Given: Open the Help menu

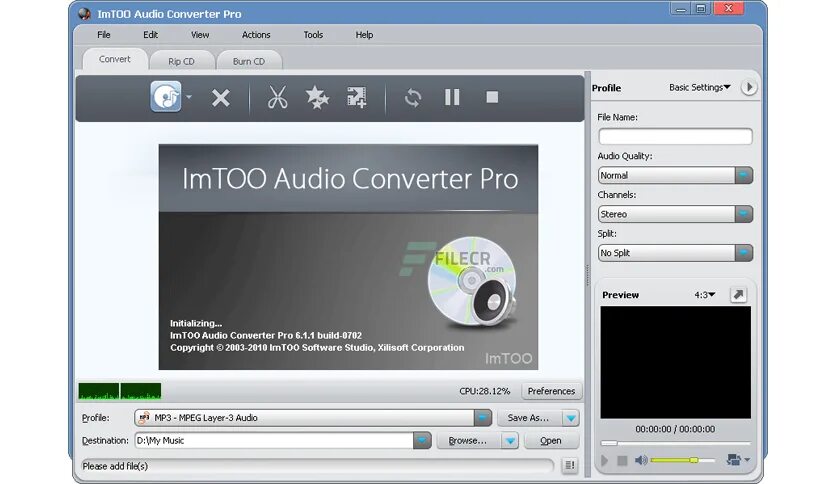Looking at the screenshot, I should [x=364, y=35].
